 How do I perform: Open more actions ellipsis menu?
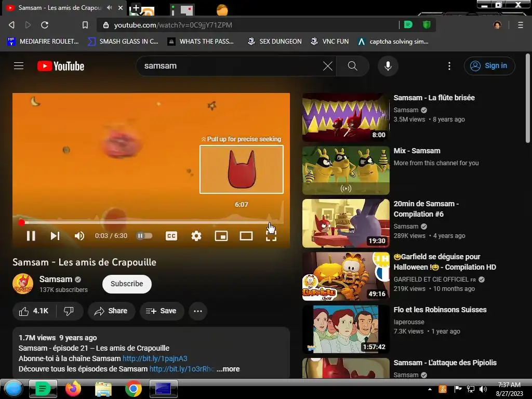(x=198, y=311)
